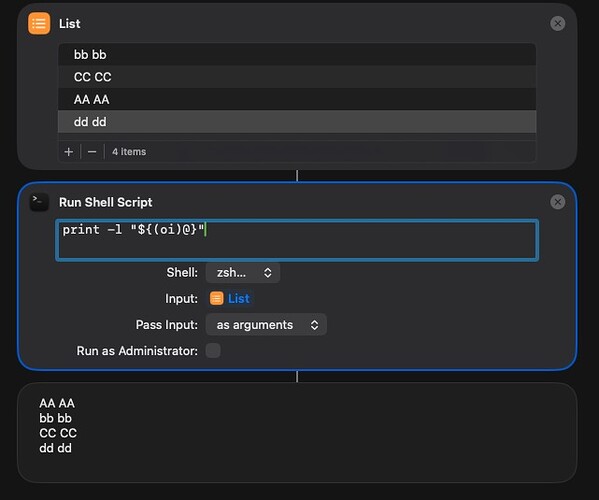Screen dimensions: 599x500
Task: Click inside the shell script text field
Action: click(x=297, y=240)
